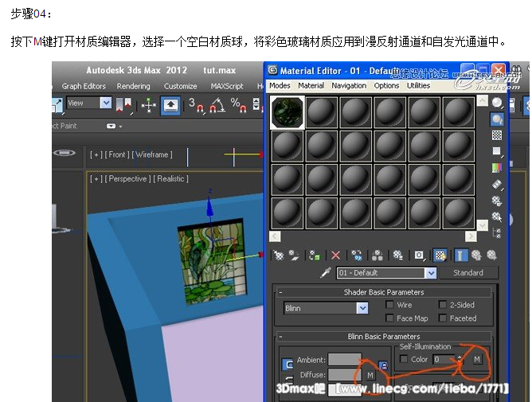Open View reference coordinate dropdown
Screen dimensions: 532x402
[x=106, y=103]
